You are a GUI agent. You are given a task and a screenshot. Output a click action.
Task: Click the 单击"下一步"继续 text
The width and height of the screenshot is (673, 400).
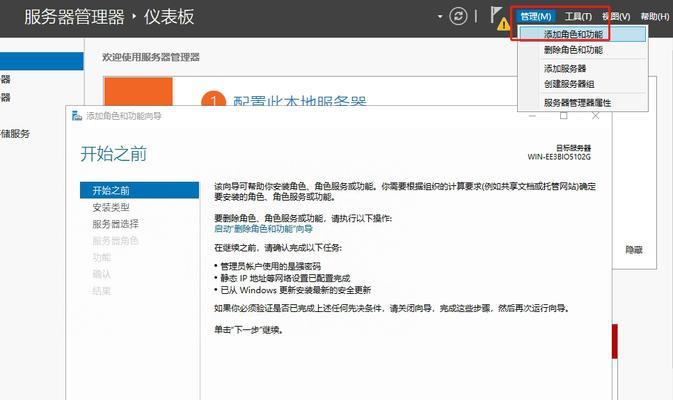[249, 330]
